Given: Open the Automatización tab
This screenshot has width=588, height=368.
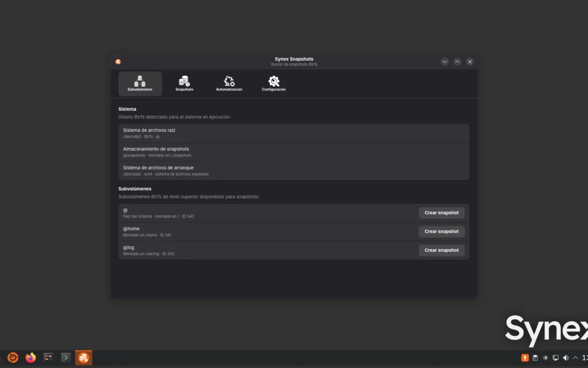Looking at the screenshot, I should [x=229, y=84].
